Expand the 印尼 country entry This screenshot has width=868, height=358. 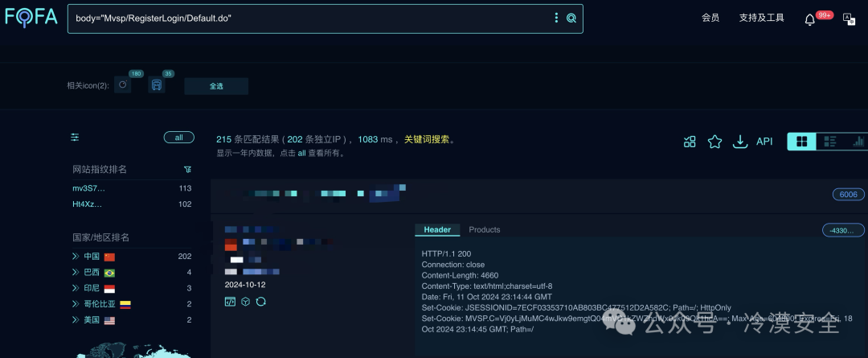76,288
